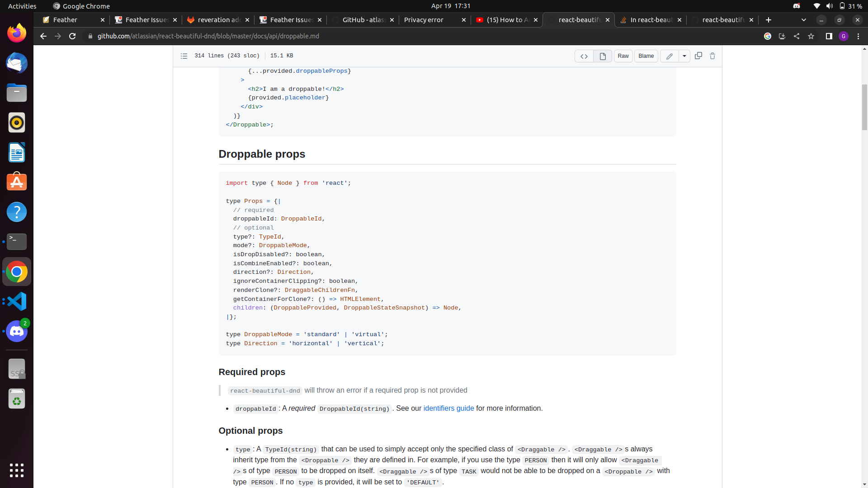Switch to GitHub - atlassian tab

(x=363, y=20)
